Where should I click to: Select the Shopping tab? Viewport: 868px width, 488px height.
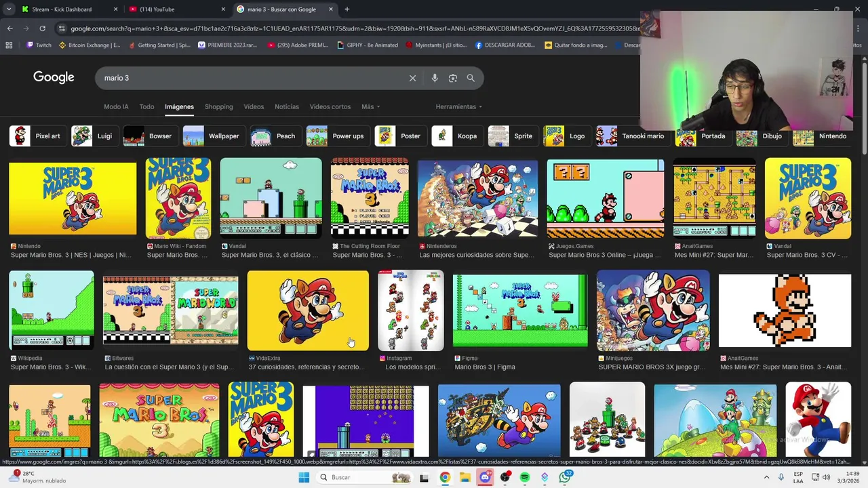pos(218,106)
